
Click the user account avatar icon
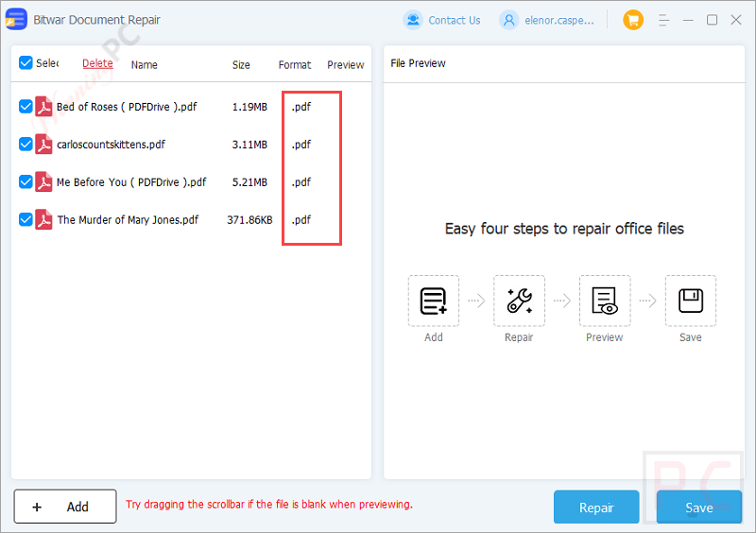[x=508, y=20]
